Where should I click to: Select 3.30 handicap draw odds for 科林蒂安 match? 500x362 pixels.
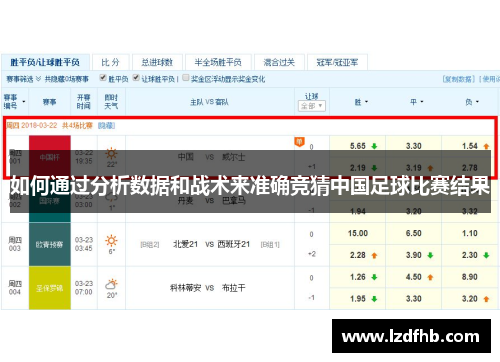414,299
